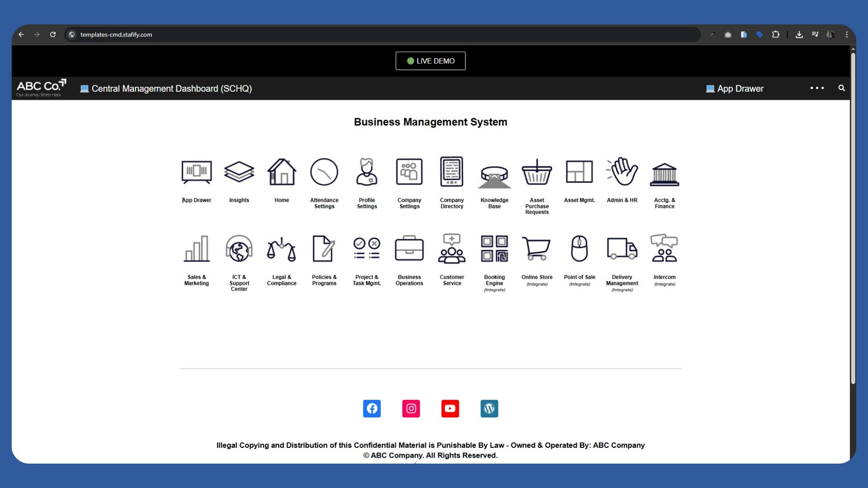Image resolution: width=868 pixels, height=488 pixels.
Task: Expand the three-dots header menu
Action: [x=817, y=88]
